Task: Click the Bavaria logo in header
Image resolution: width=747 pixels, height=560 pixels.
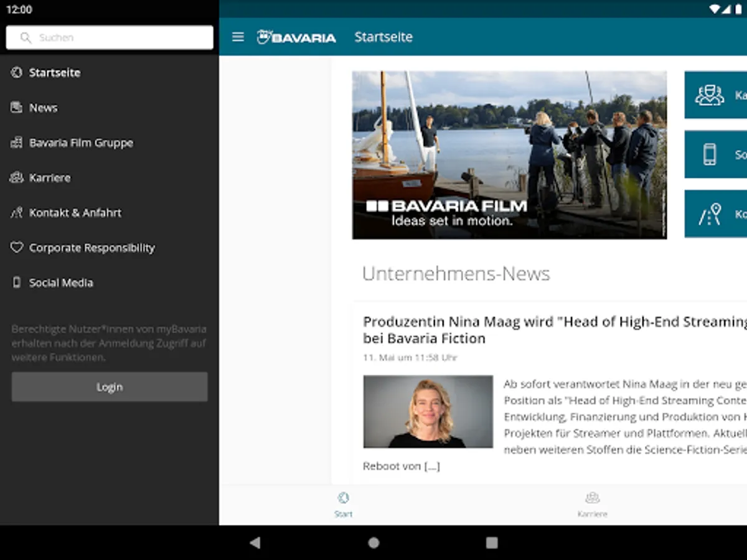Action: click(x=296, y=37)
